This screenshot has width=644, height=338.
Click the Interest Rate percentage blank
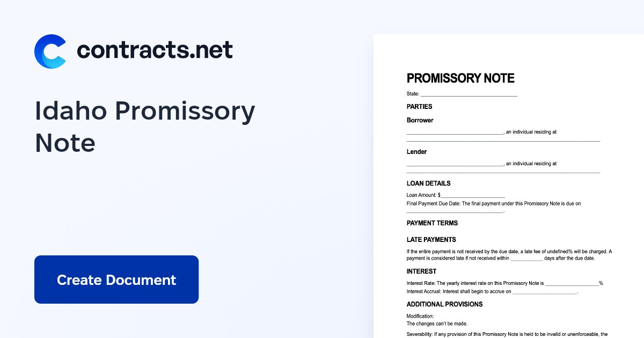572,284
